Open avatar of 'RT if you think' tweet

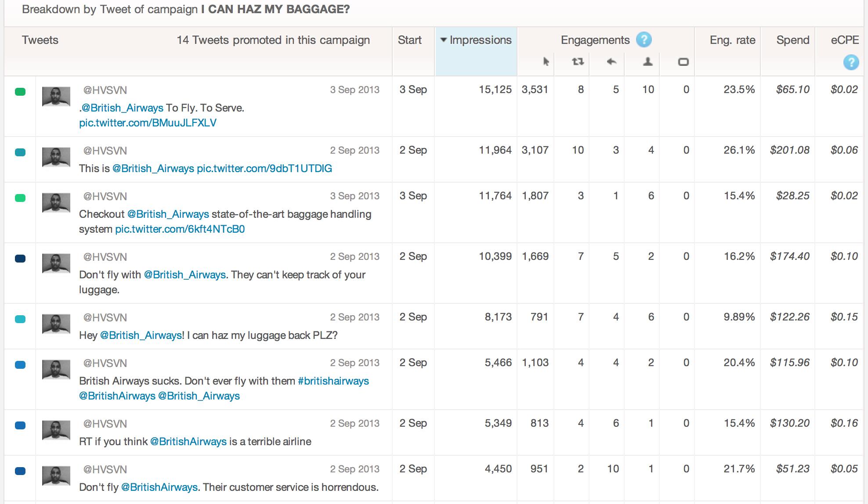coord(56,430)
